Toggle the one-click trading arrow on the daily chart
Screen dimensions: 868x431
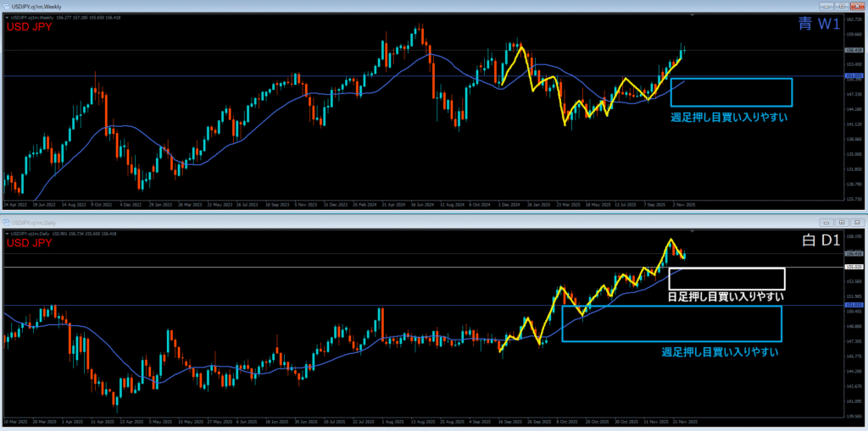pos(7,232)
